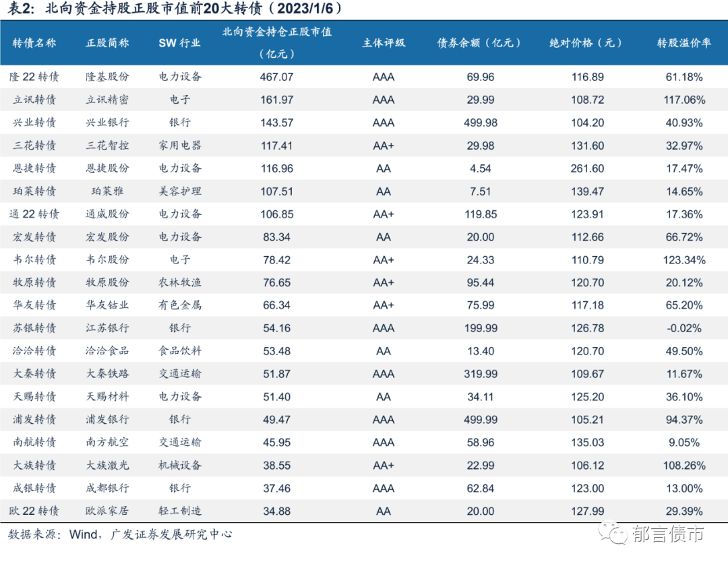
Task: Select the 洽洽转债 cell
Action: pos(34,351)
